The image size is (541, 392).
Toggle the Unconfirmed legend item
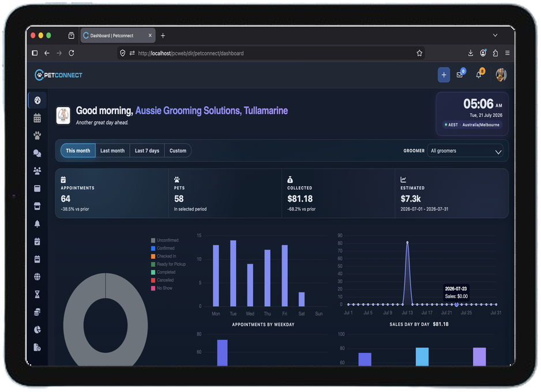pos(164,240)
